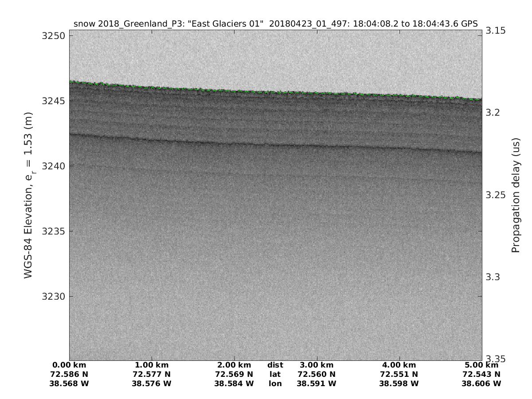Click the 3.3 propagation delay tick

493,277
